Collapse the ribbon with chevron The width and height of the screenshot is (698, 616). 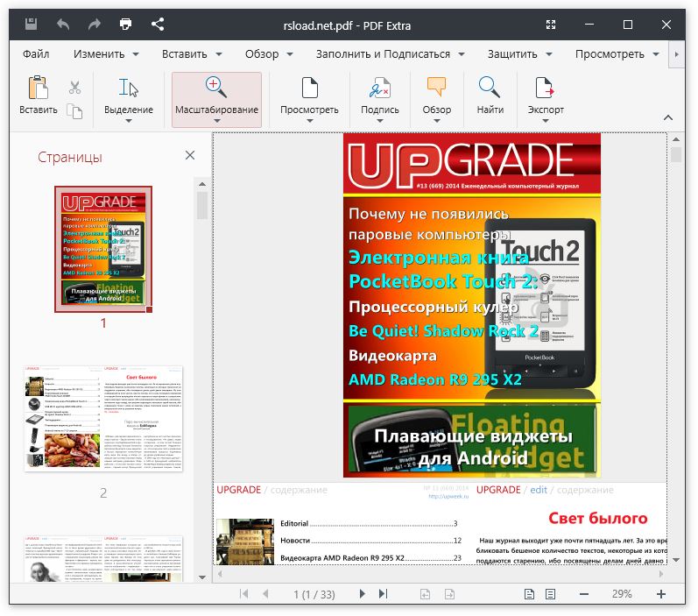coord(667,117)
